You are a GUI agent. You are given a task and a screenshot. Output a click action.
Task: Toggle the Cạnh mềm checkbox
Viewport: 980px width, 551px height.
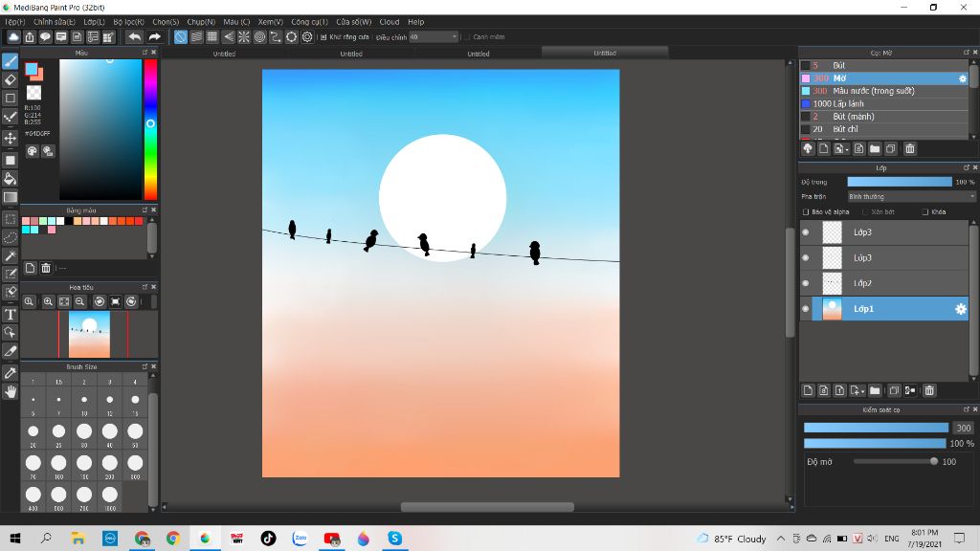point(467,37)
